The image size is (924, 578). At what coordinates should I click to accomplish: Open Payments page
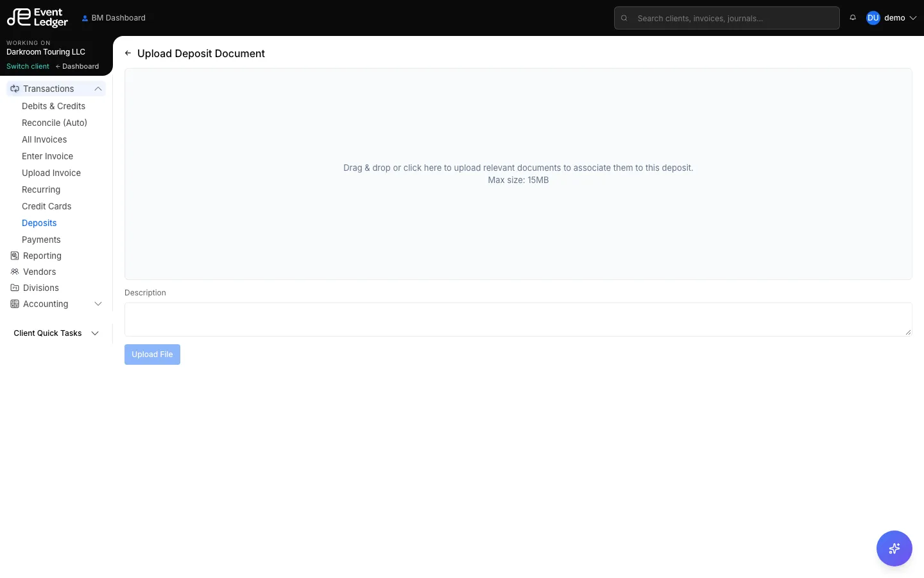point(41,240)
